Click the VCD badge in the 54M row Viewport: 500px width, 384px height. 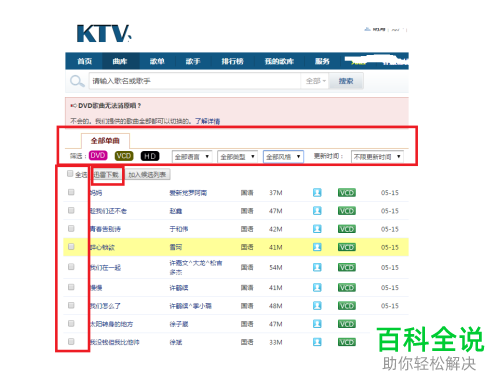point(347,267)
